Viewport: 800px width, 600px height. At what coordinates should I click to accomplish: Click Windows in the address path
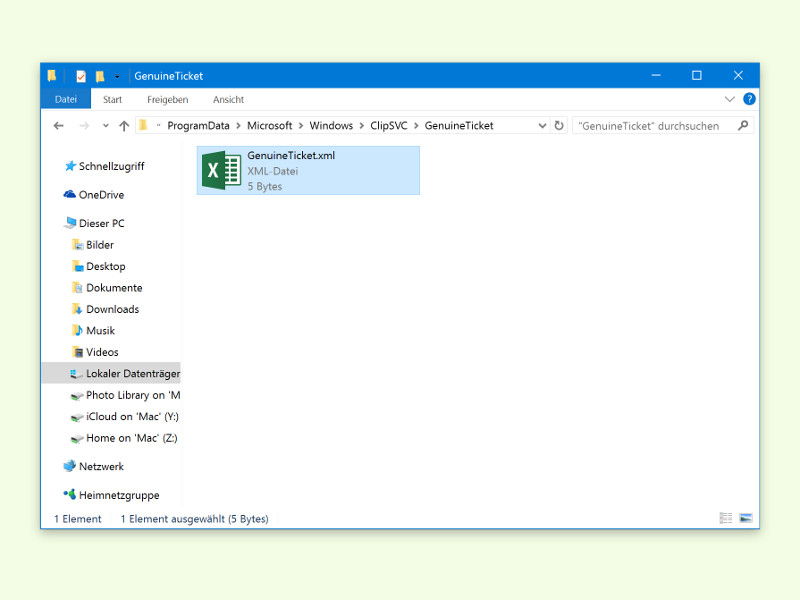(x=331, y=126)
